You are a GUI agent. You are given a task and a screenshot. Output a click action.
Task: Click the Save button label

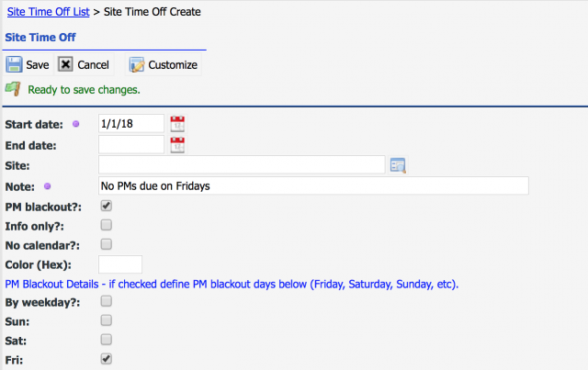pyautogui.click(x=38, y=65)
